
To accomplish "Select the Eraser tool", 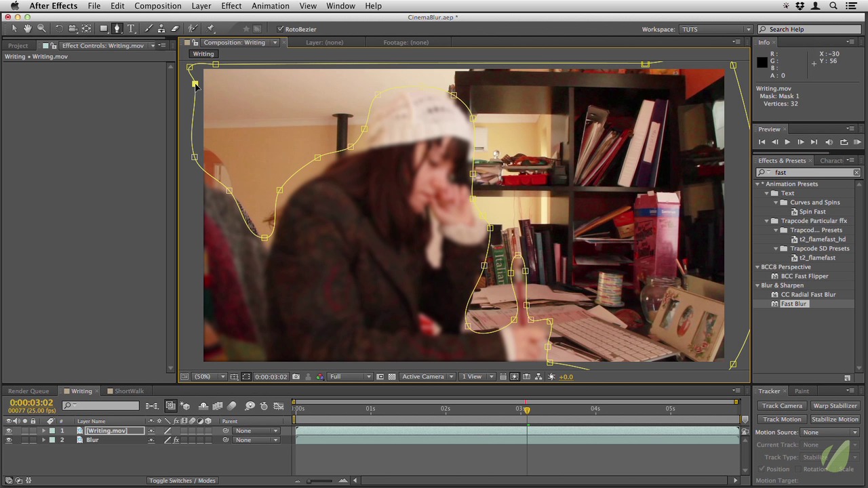I will point(175,28).
